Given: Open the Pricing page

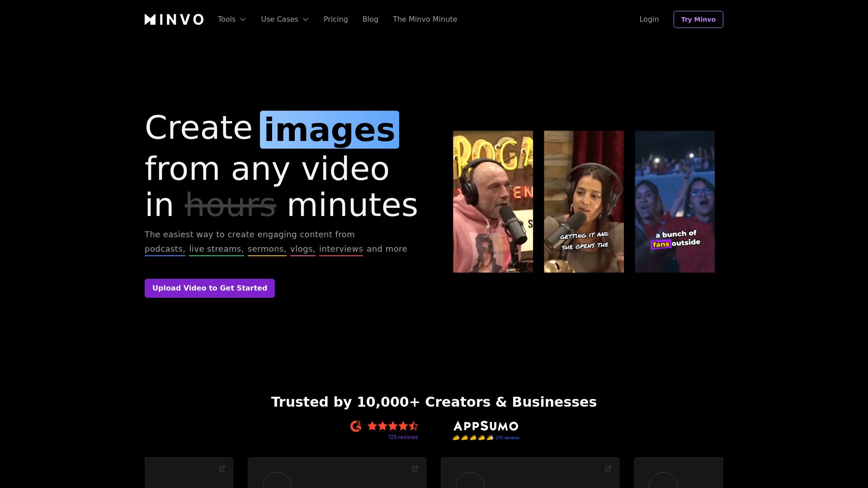Looking at the screenshot, I should 335,19.
